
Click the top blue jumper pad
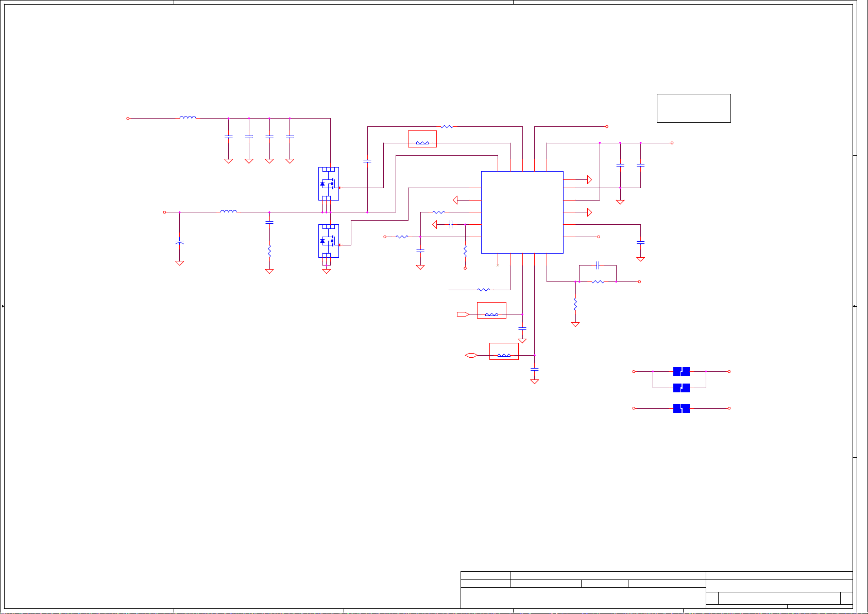682,371
